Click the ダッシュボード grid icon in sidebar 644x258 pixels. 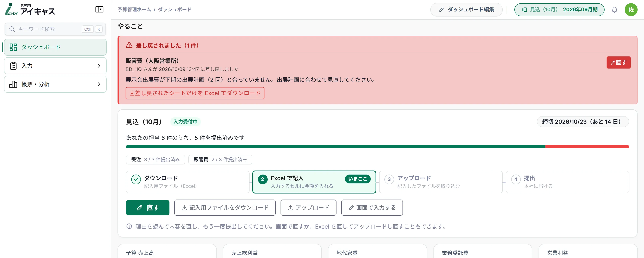point(13,47)
